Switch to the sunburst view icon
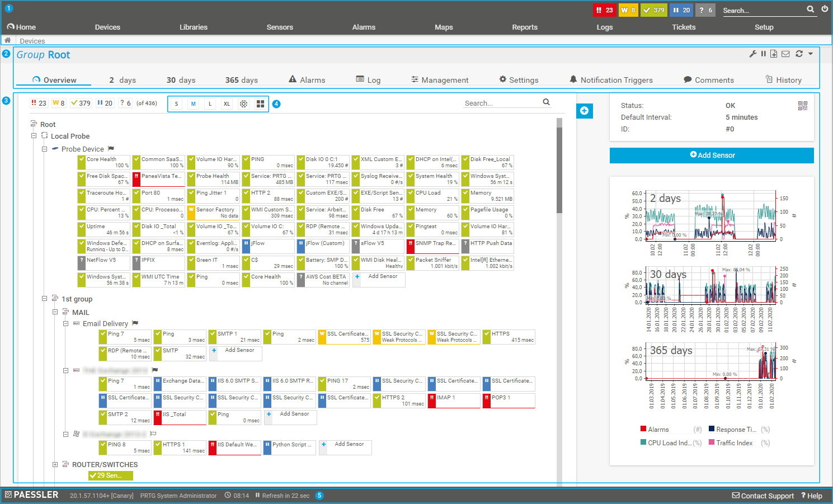This screenshot has height=504, width=833. (x=243, y=104)
